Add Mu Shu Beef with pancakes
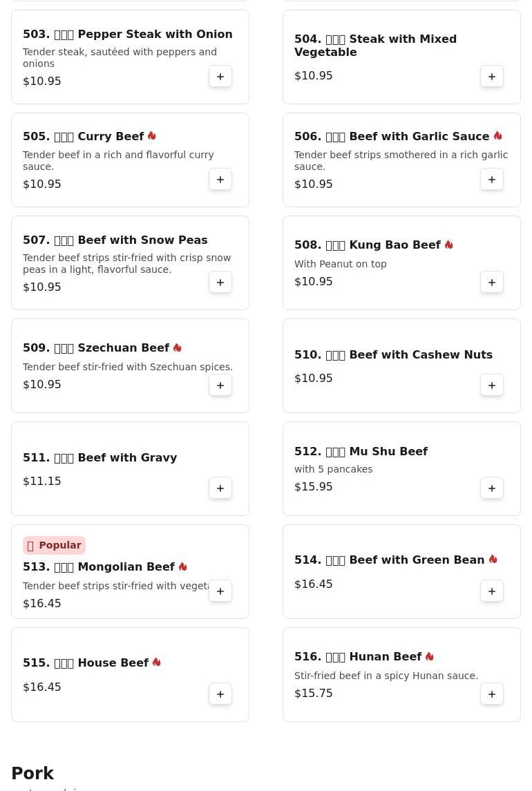This screenshot has width=532, height=791. pos(492,488)
